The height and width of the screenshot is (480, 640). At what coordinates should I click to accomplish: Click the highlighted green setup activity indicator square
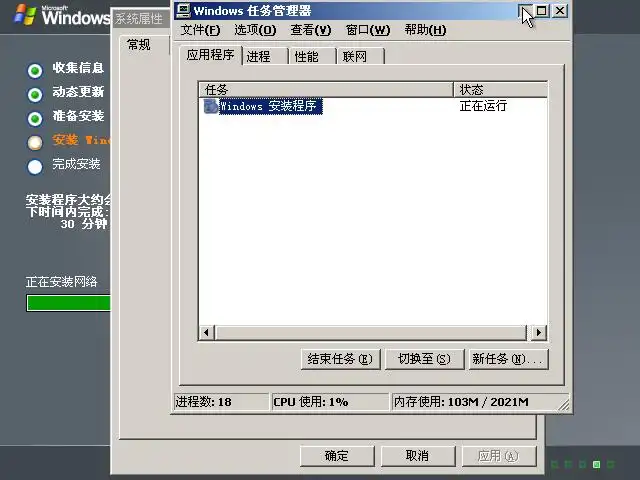(596, 464)
